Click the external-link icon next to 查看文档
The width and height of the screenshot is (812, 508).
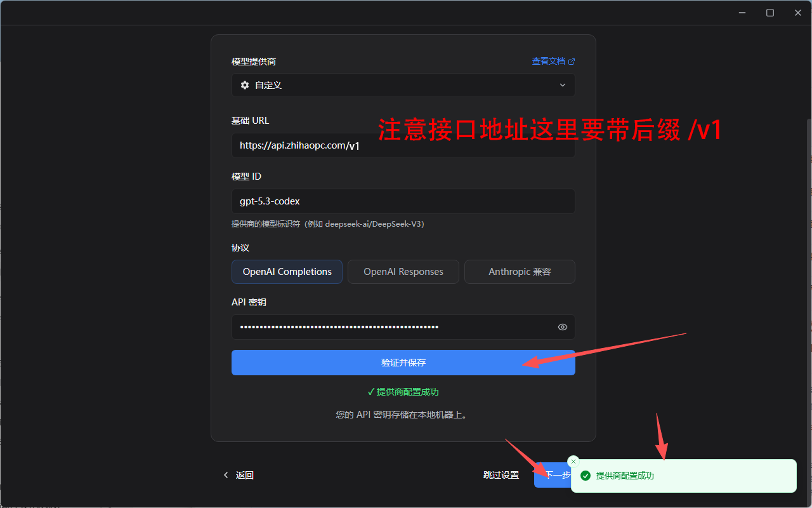point(572,62)
